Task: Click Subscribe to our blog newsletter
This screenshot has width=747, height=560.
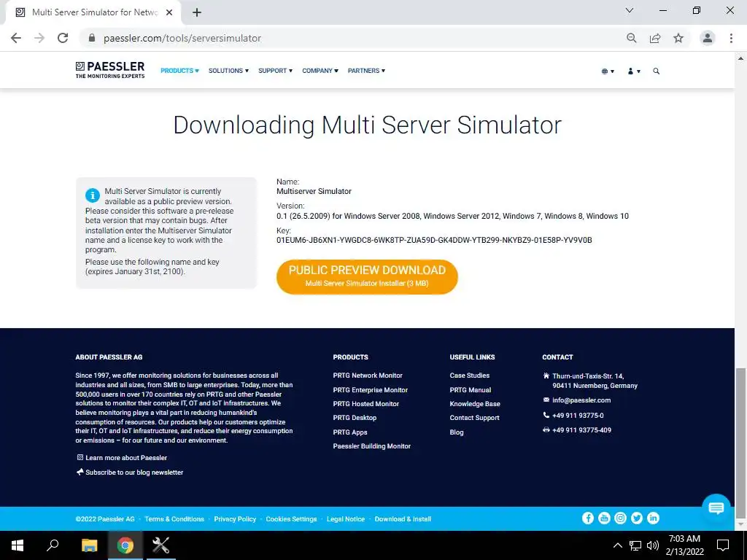Action: [134, 472]
